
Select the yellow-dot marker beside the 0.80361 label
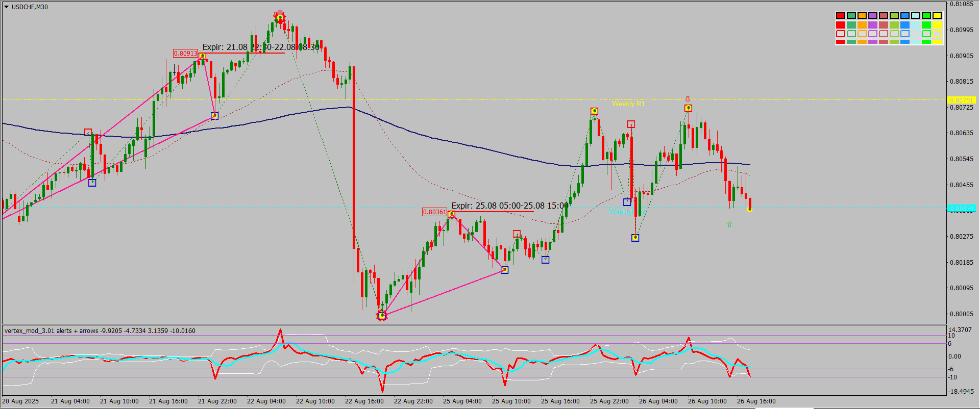click(x=451, y=215)
